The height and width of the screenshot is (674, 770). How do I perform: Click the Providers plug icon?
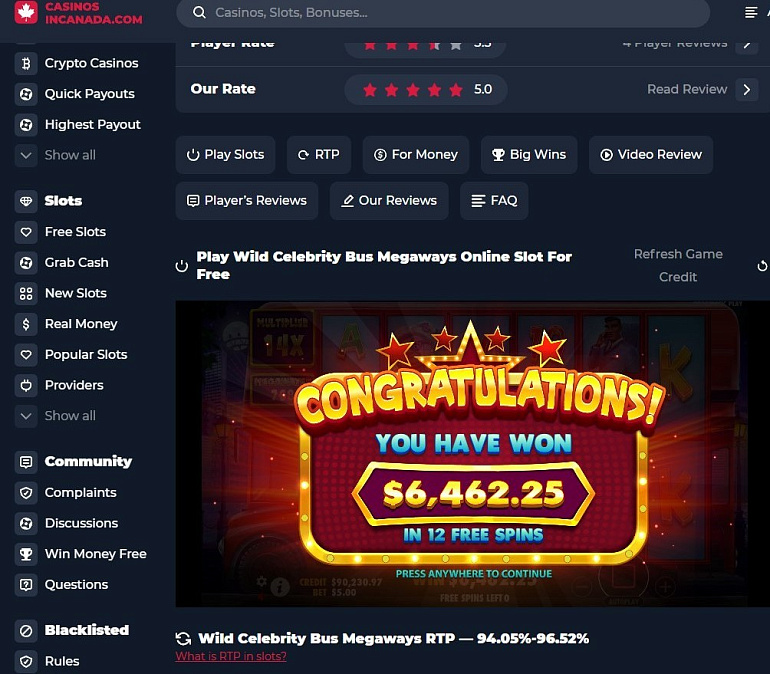click(26, 385)
